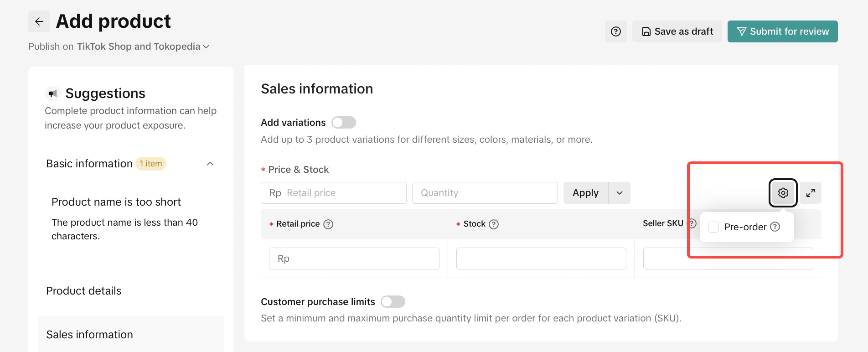Select Sales information in sidebar
The image size is (868, 352).
(90, 335)
